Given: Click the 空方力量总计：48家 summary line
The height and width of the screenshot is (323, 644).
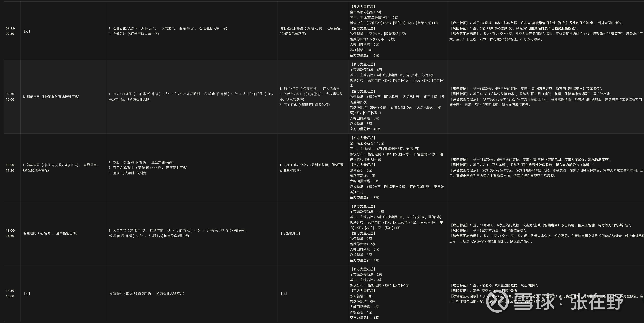Looking at the screenshot, I should tap(365, 129).
